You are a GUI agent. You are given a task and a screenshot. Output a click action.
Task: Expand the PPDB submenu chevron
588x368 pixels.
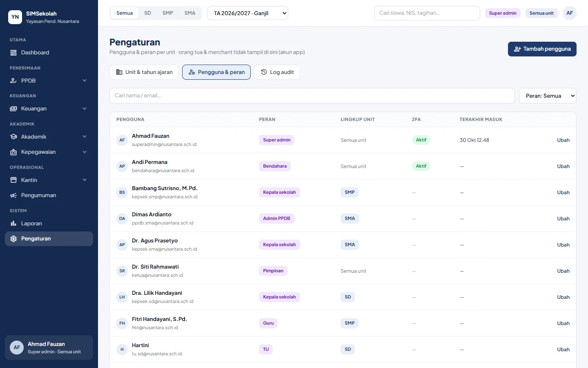click(85, 81)
